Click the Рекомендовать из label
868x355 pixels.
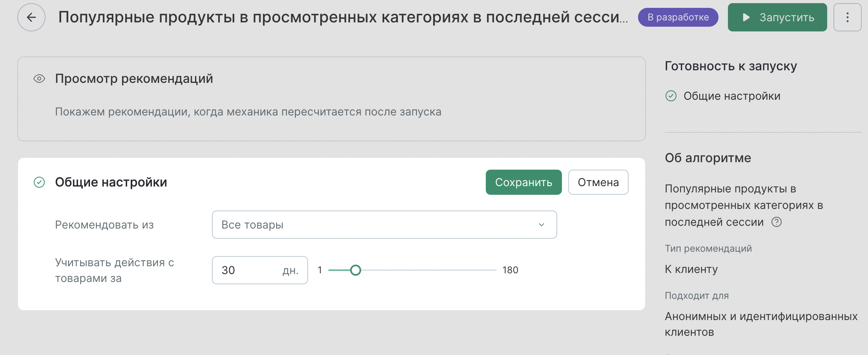(104, 225)
